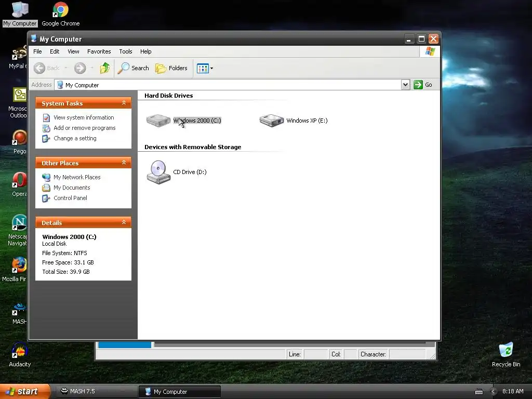
Task: Open the File menu
Action: pyautogui.click(x=37, y=51)
